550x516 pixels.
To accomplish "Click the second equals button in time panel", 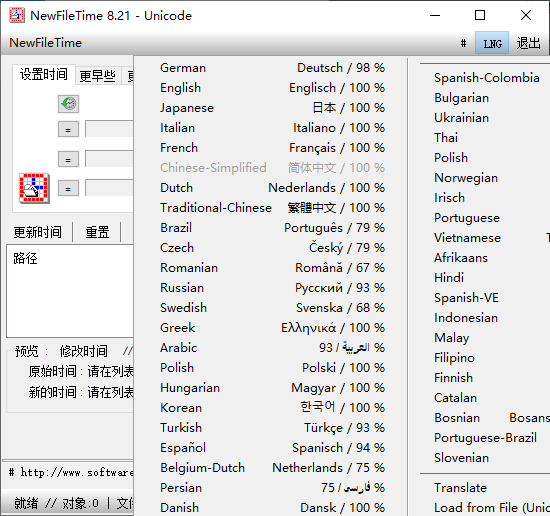I will [x=68, y=159].
